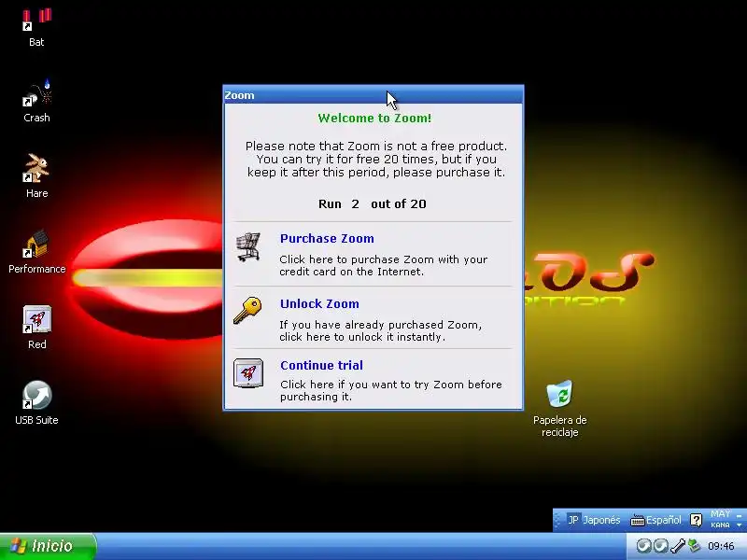Click the JP Japonés input language indicator

pyautogui.click(x=594, y=520)
